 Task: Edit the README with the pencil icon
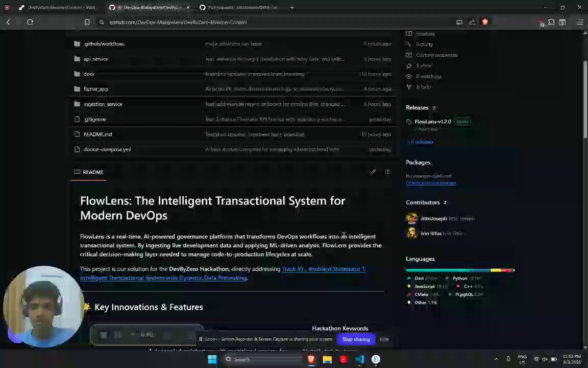tap(373, 172)
